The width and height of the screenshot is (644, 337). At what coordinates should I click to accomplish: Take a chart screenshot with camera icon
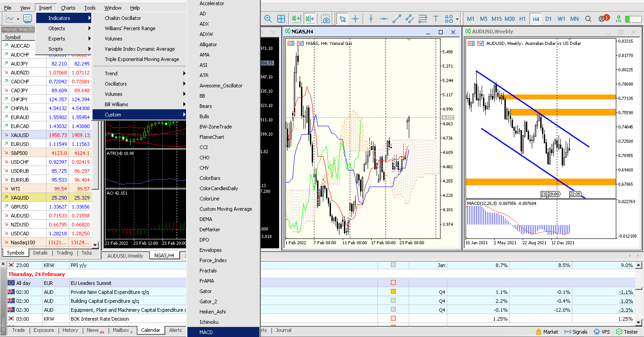(326, 19)
